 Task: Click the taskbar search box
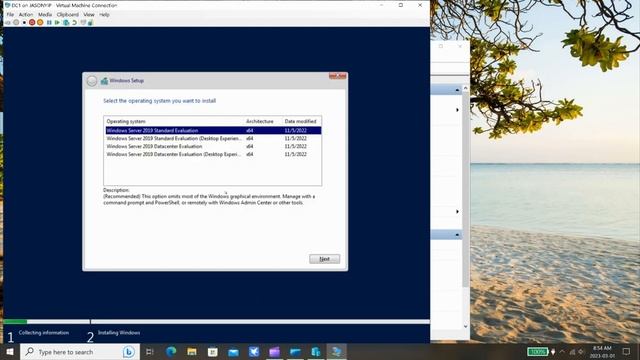tap(80, 351)
